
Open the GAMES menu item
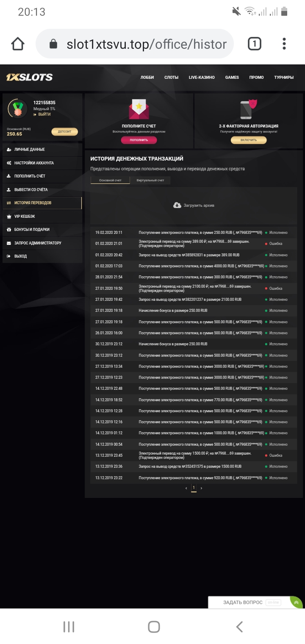tap(232, 77)
